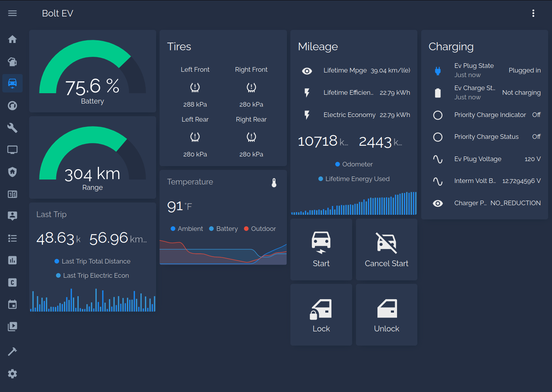
Task: Click the Right Front tire pressure icon
Action: [x=251, y=88]
